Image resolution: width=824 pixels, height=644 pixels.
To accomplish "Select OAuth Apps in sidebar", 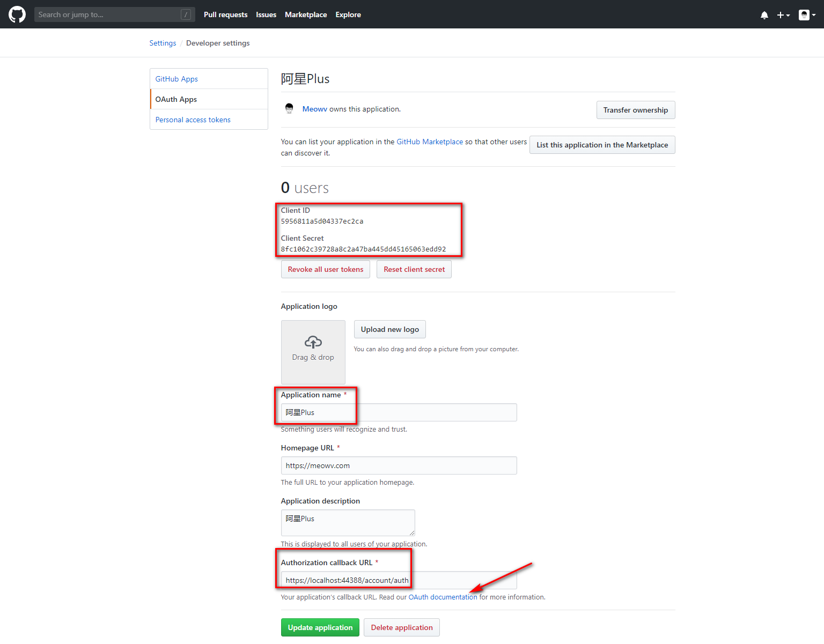I will pyautogui.click(x=209, y=99).
